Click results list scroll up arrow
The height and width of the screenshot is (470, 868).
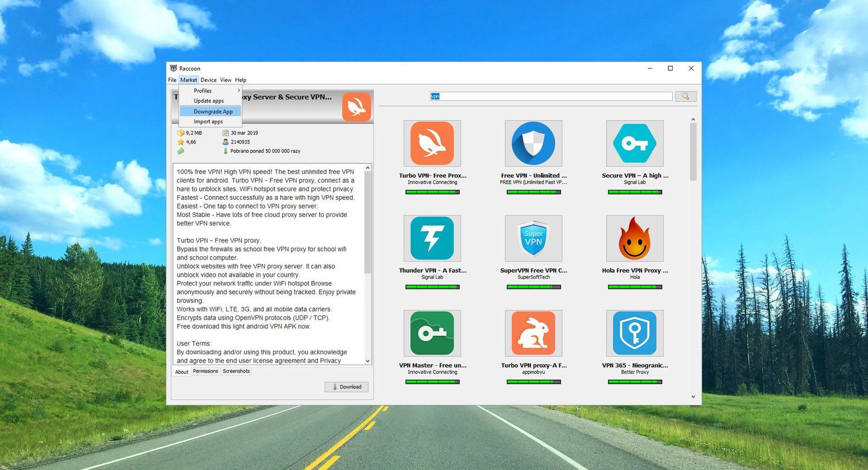click(693, 120)
